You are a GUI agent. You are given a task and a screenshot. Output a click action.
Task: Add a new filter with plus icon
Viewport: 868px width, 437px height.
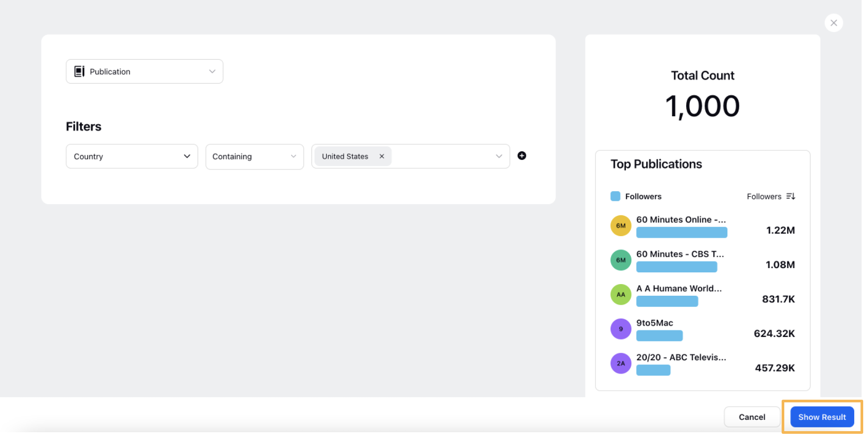(x=522, y=156)
